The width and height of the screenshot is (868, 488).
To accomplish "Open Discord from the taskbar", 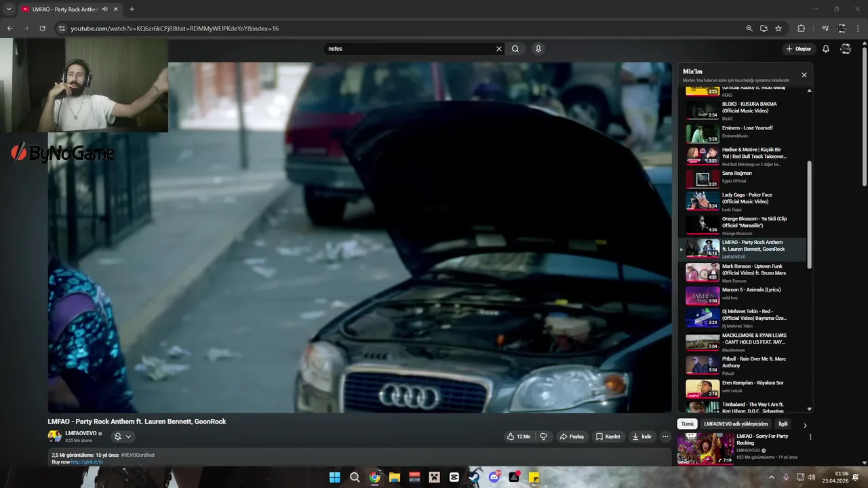I will point(494,477).
